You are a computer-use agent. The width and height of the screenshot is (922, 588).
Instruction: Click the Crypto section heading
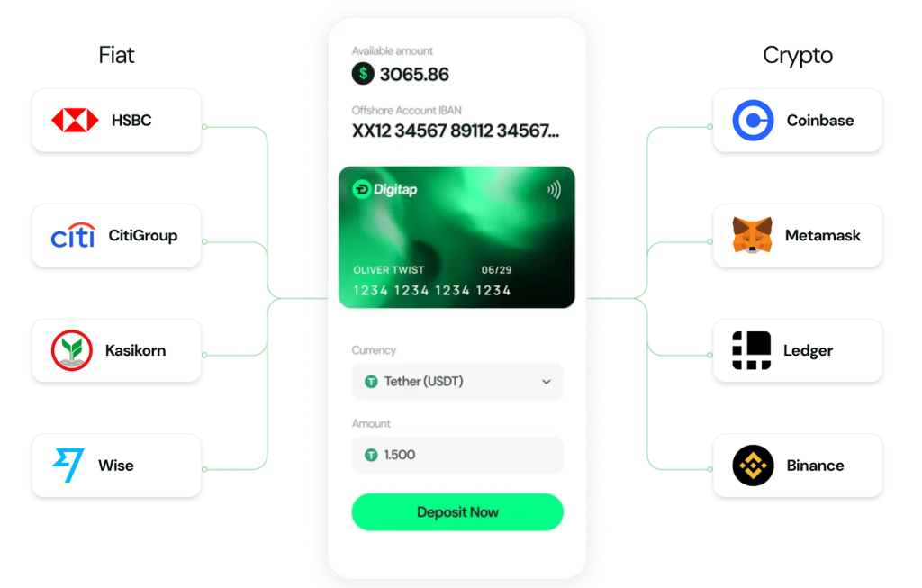pos(798,56)
